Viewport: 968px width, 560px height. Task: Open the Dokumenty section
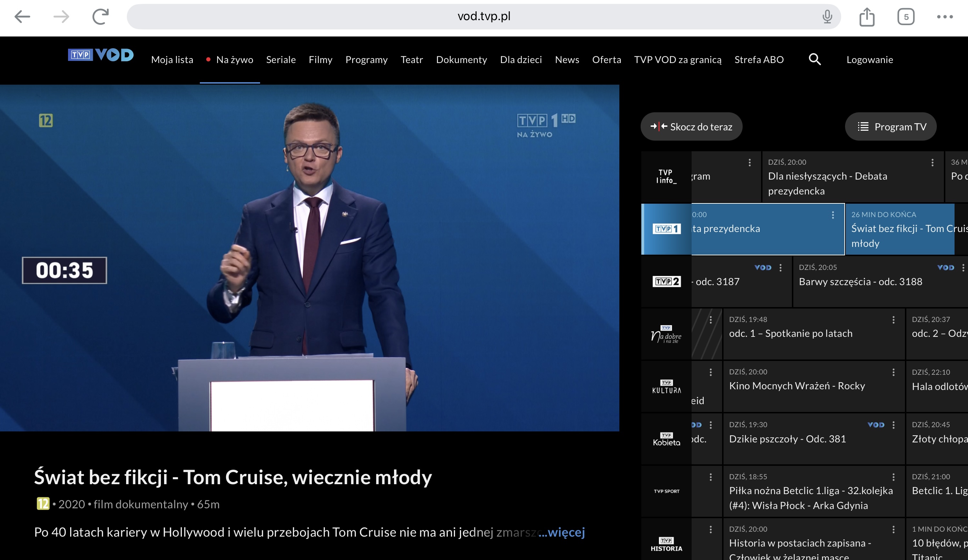click(461, 60)
